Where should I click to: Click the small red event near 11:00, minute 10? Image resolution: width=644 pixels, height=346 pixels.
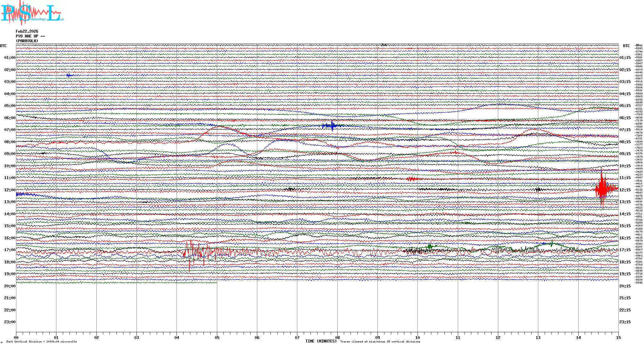(x=412, y=179)
